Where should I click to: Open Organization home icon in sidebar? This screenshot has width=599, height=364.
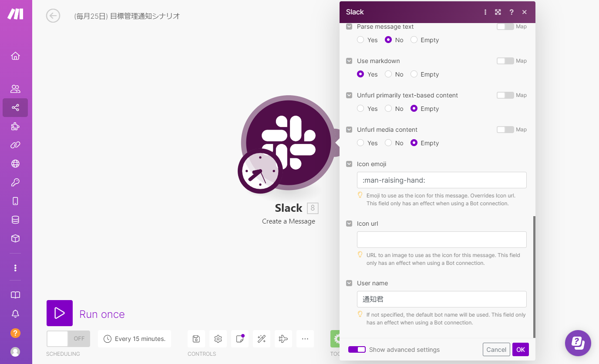(15, 56)
